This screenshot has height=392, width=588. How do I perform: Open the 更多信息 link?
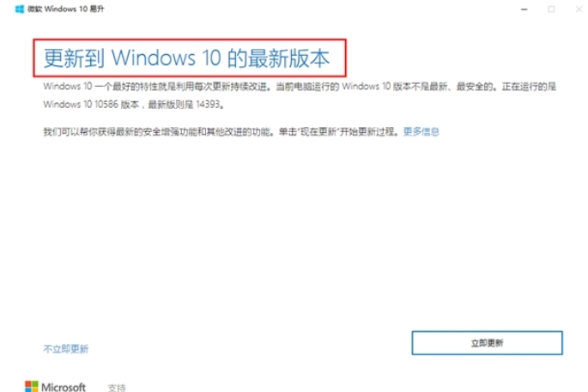coord(421,131)
